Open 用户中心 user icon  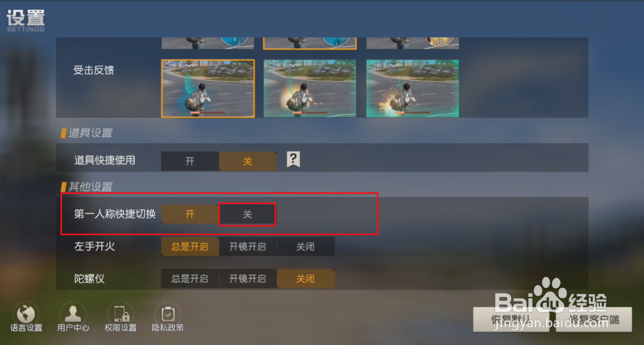pyautogui.click(x=73, y=313)
